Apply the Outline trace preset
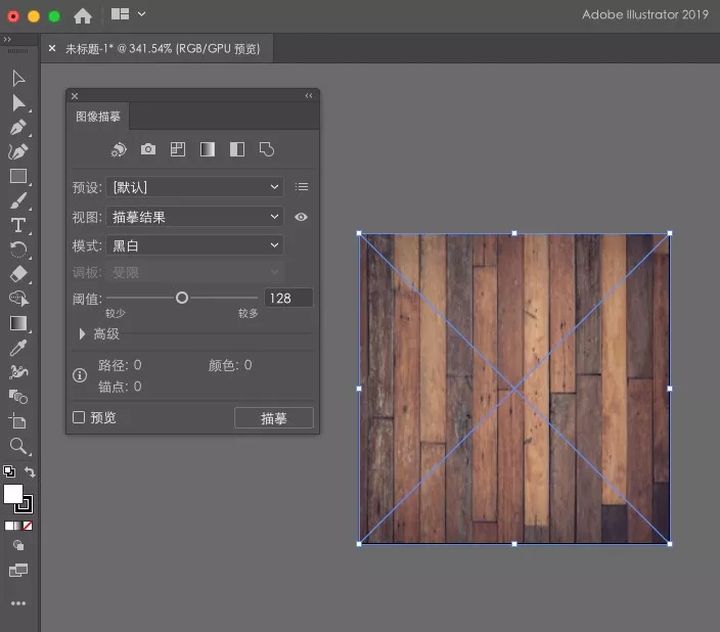 click(266, 149)
